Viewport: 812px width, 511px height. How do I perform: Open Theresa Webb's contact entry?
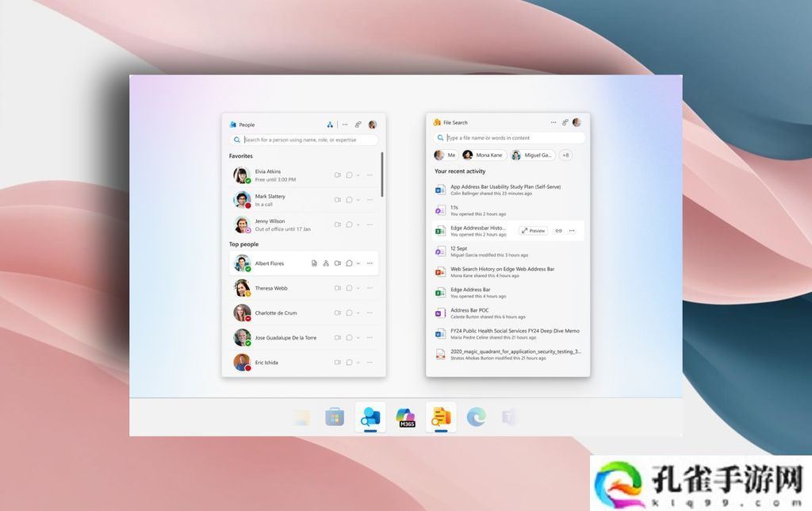click(x=304, y=287)
